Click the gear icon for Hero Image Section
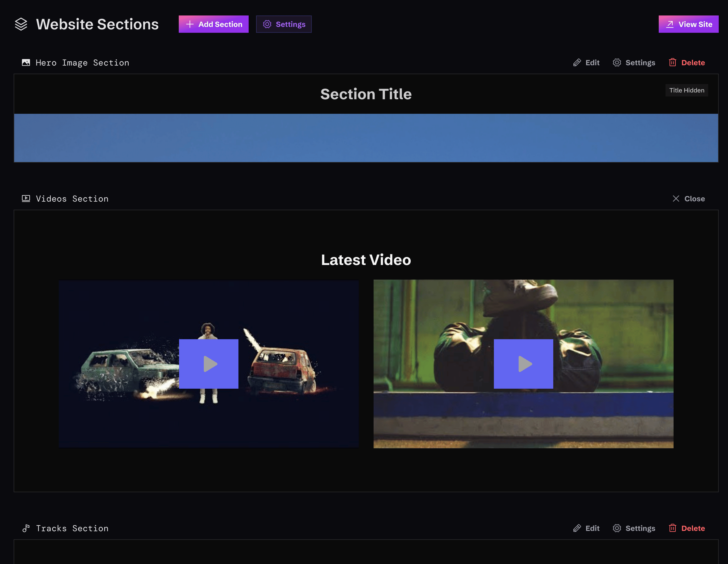The image size is (728, 564). pos(617,63)
